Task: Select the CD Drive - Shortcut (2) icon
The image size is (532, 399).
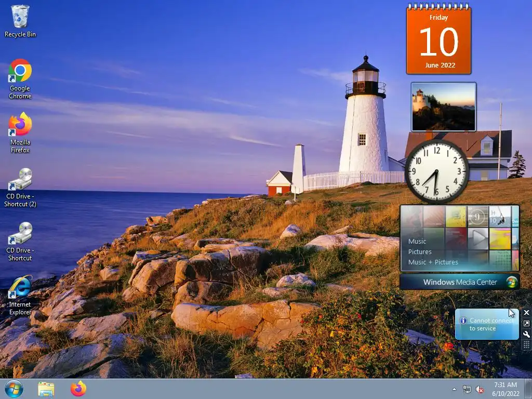Action: click(x=20, y=187)
